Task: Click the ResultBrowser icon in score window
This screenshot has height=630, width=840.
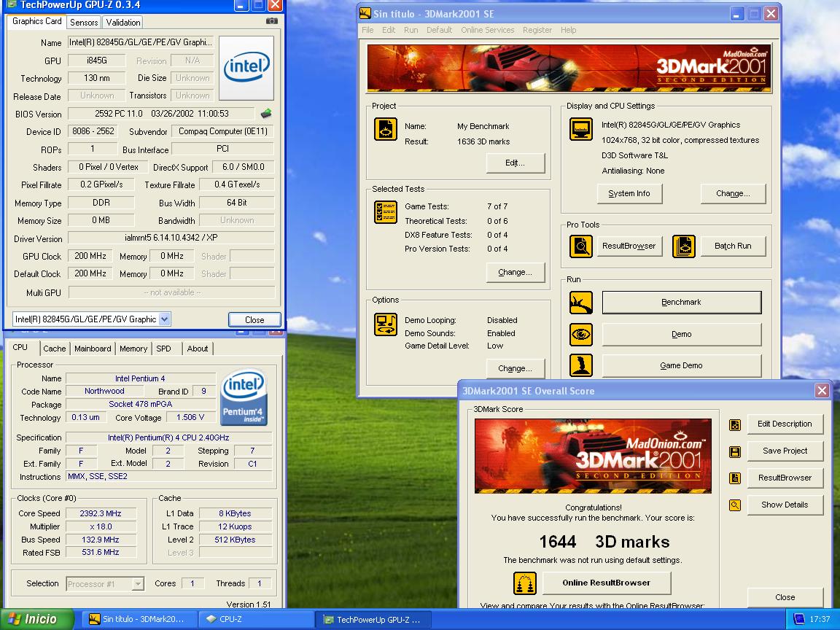Action: 735,478
